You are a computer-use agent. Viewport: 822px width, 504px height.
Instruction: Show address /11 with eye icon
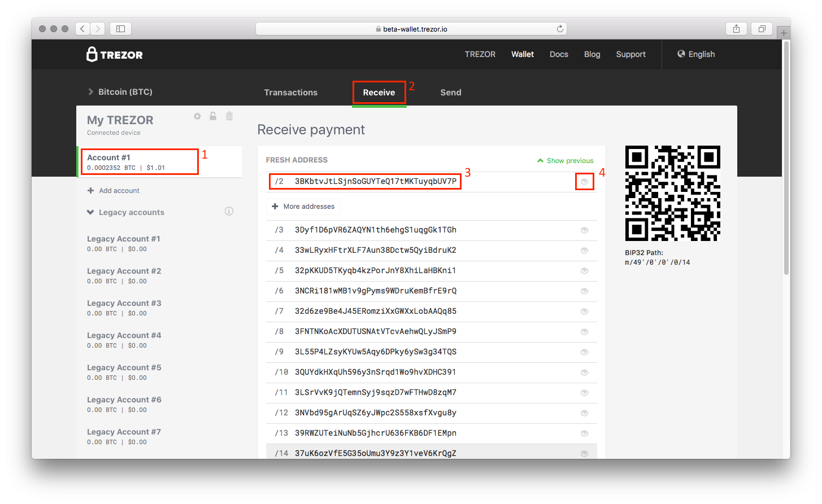pos(584,393)
